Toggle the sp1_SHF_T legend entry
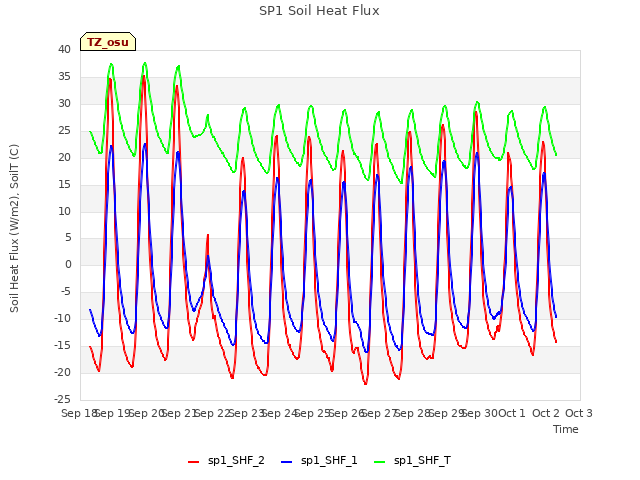Image resolution: width=640 pixels, height=480 pixels. (412, 461)
